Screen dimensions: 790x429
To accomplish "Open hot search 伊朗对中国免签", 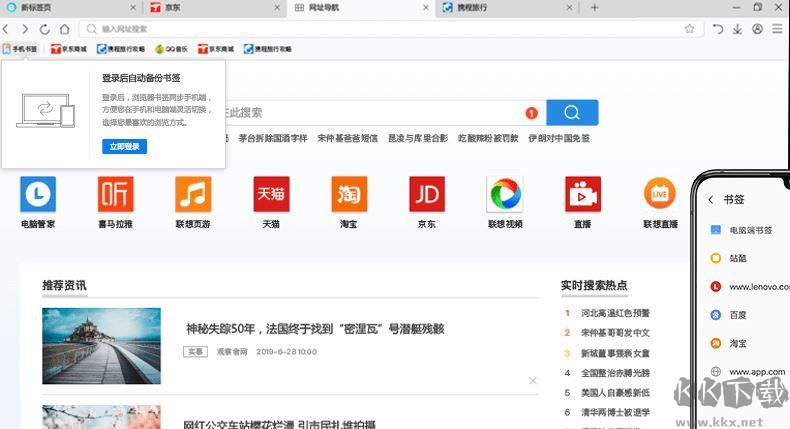I will click(559, 138).
